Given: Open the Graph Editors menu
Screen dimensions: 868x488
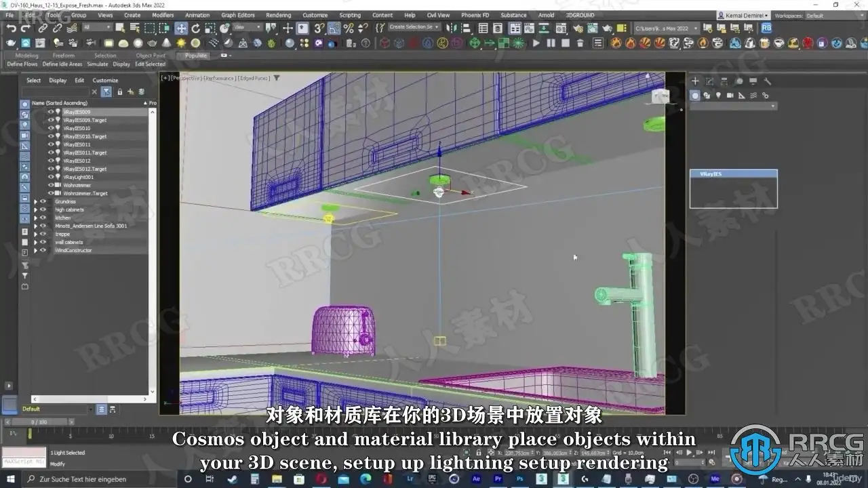Looking at the screenshot, I should point(238,15).
